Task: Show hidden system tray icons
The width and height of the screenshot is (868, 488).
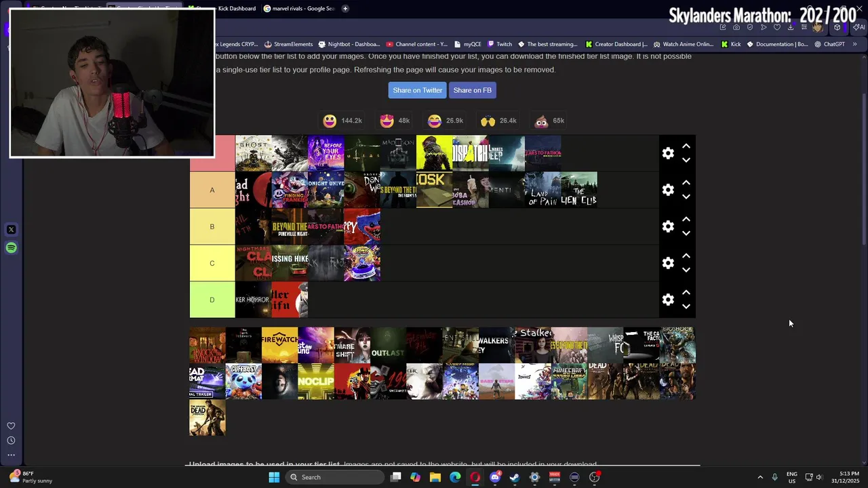Action: [x=760, y=477]
